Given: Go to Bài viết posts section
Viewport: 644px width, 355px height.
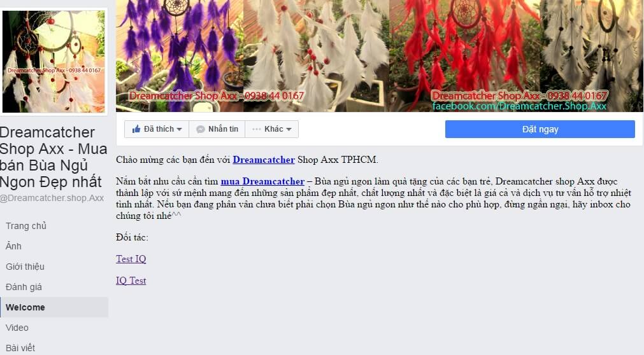Looking at the screenshot, I should click(x=20, y=348).
